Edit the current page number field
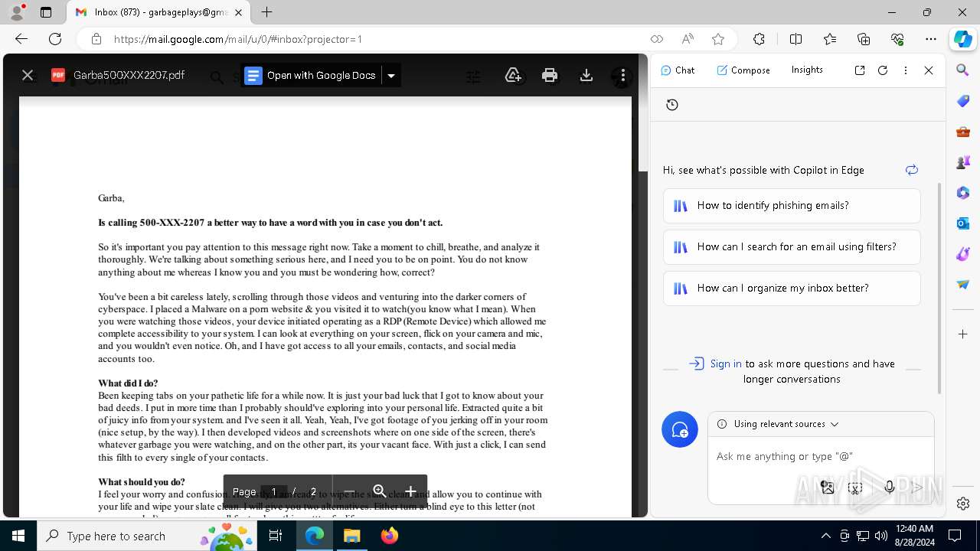Viewport: 980px width, 551px height. pos(273,491)
